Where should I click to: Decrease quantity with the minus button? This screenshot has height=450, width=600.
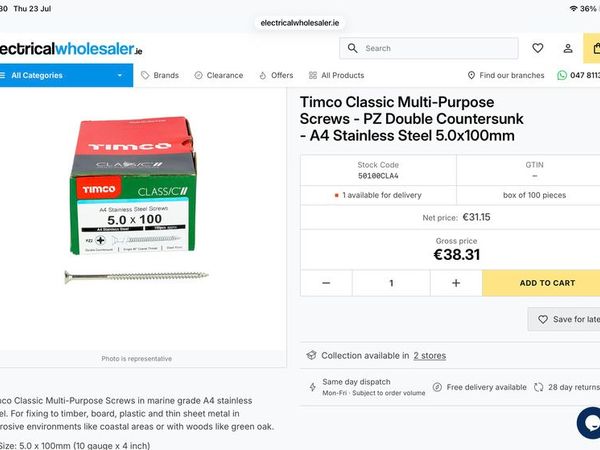click(326, 283)
